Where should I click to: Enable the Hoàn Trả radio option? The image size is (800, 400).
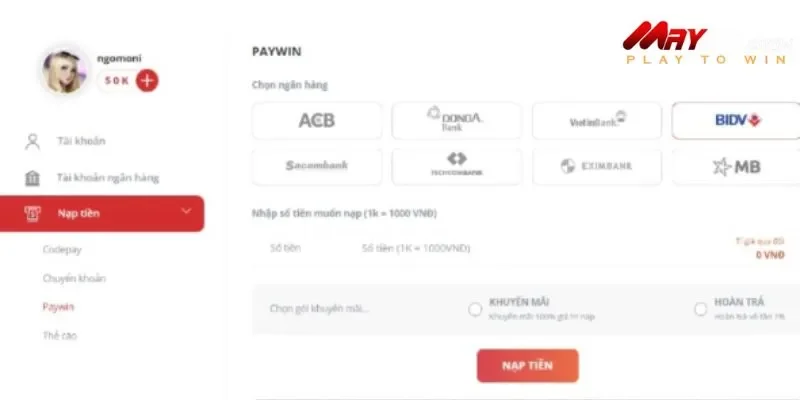pos(700,309)
